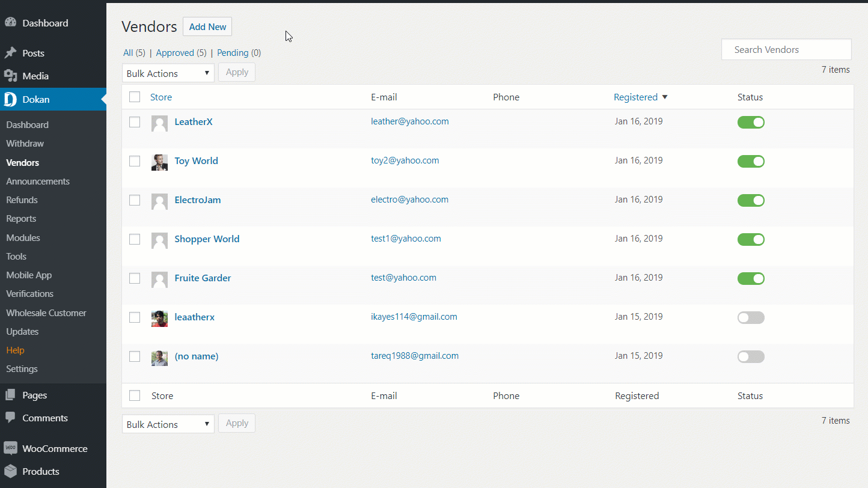The height and width of the screenshot is (488, 868).
Task: Select the Fruite Garder row checkbox
Action: point(135,278)
